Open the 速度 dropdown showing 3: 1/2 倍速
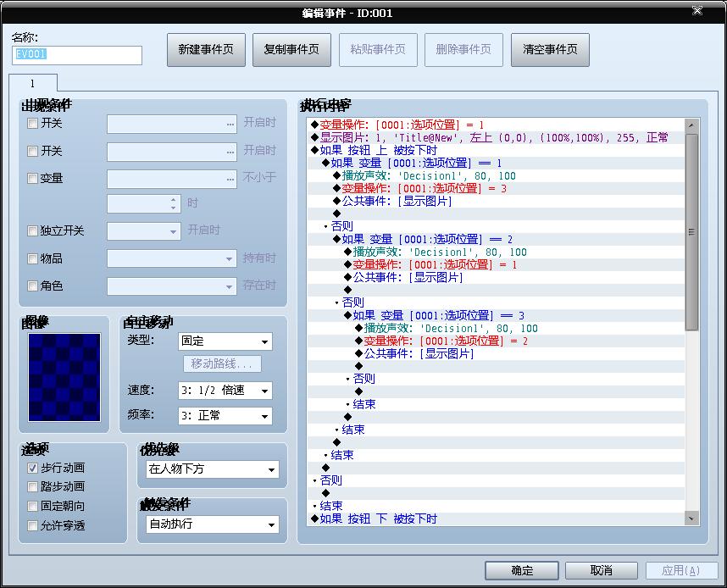The image size is (727, 588). pos(225,391)
